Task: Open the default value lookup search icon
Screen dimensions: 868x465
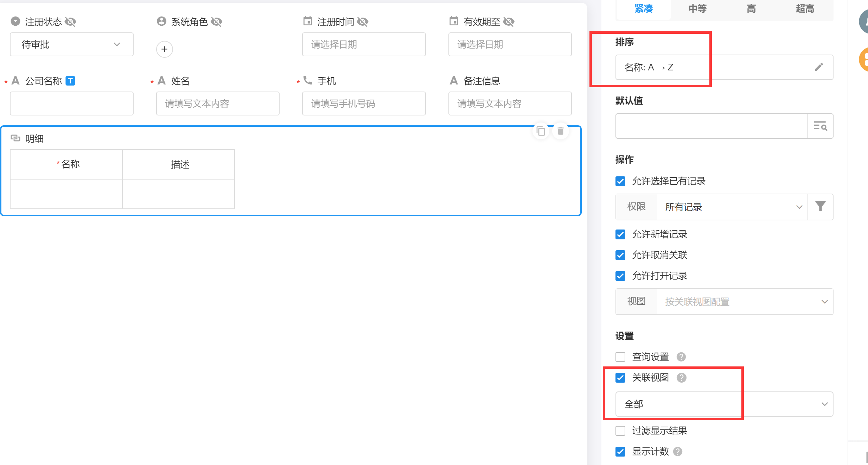Action: tap(820, 126)
